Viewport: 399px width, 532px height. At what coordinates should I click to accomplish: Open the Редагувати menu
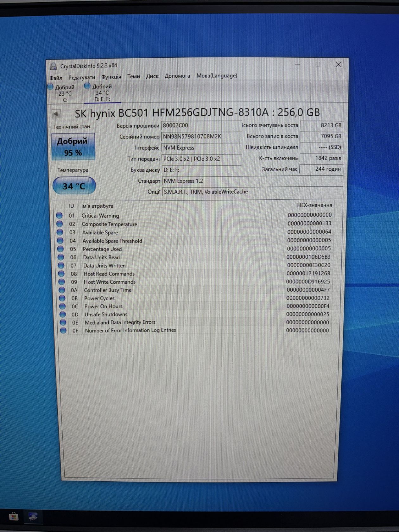[82, 77]
